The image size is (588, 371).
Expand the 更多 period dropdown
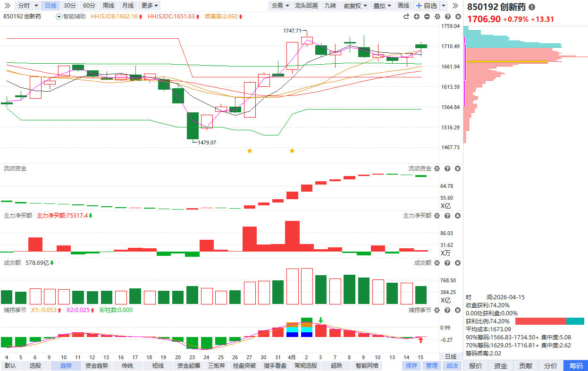click(150, 6)
